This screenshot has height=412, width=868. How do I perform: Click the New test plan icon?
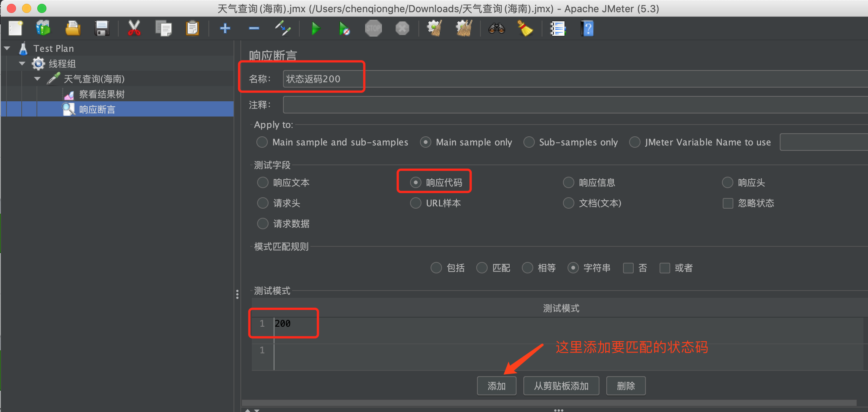tap(16, 29)
